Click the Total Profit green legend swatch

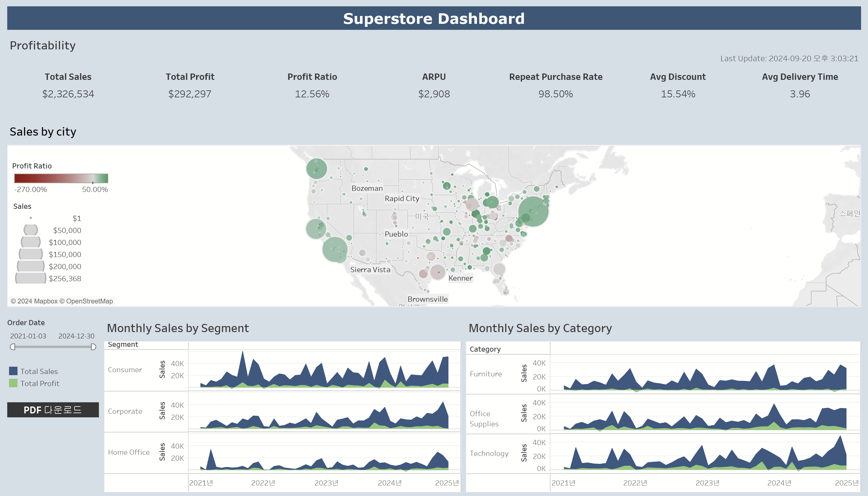coord(13,383)
